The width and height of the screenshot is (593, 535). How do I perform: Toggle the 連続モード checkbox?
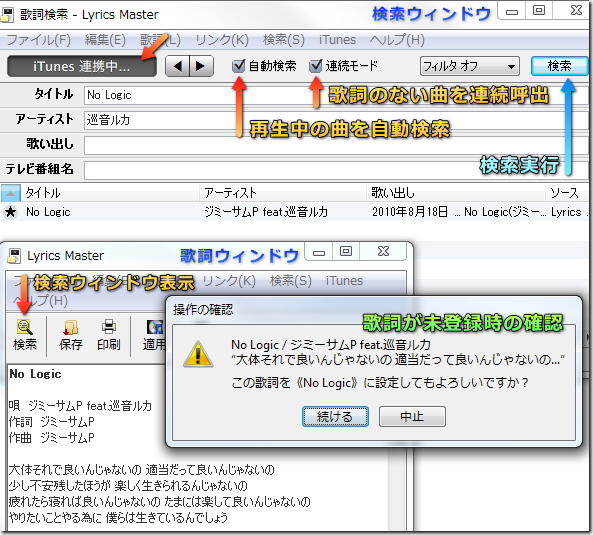[315, 66]
